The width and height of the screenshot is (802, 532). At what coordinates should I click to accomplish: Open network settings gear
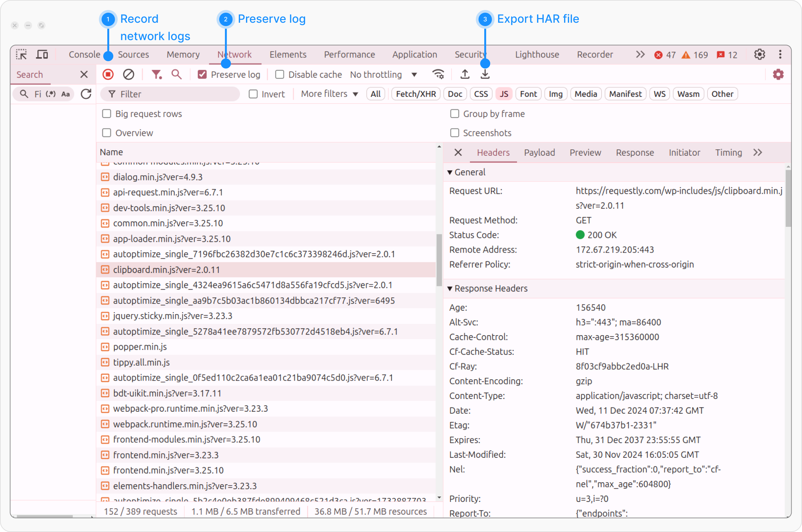pos(778,74)
